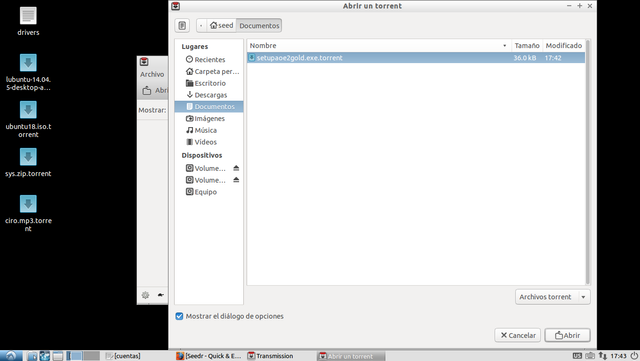
Task: Click show desktop icon in taskbar
Action: [58, 356]
